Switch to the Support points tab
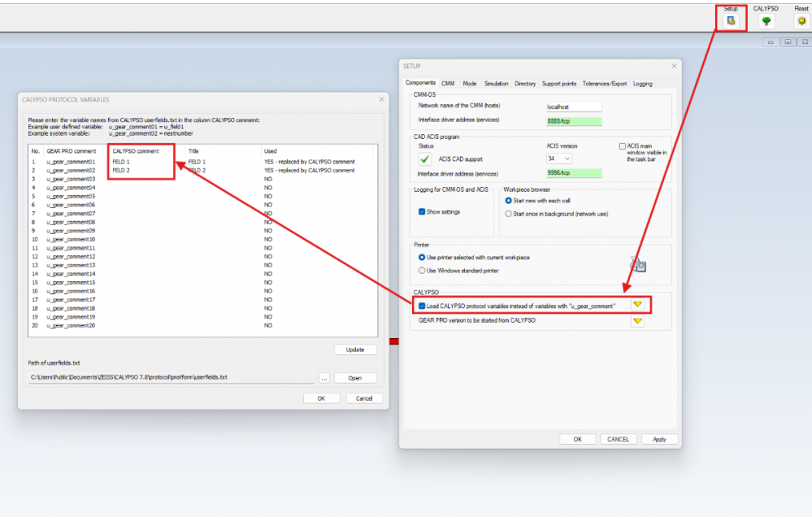Screen dimensions: 812x517 pos(558,84)
